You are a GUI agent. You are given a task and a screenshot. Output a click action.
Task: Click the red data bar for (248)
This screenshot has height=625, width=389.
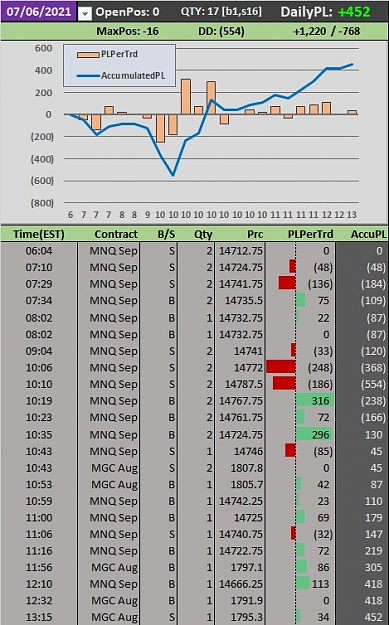pos(281,367)
